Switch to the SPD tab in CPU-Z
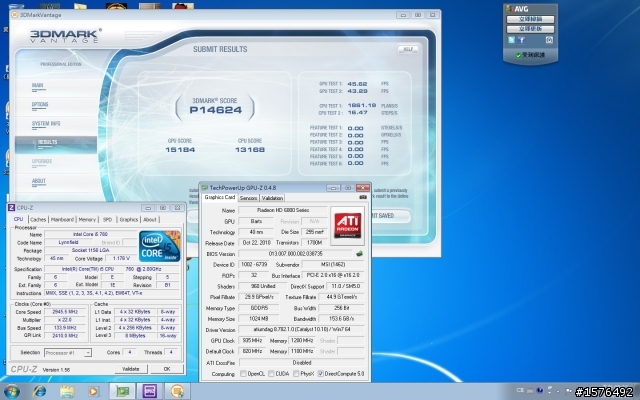Image resolution: width=640 pixels, height=400 pixels. coord(107,220)
